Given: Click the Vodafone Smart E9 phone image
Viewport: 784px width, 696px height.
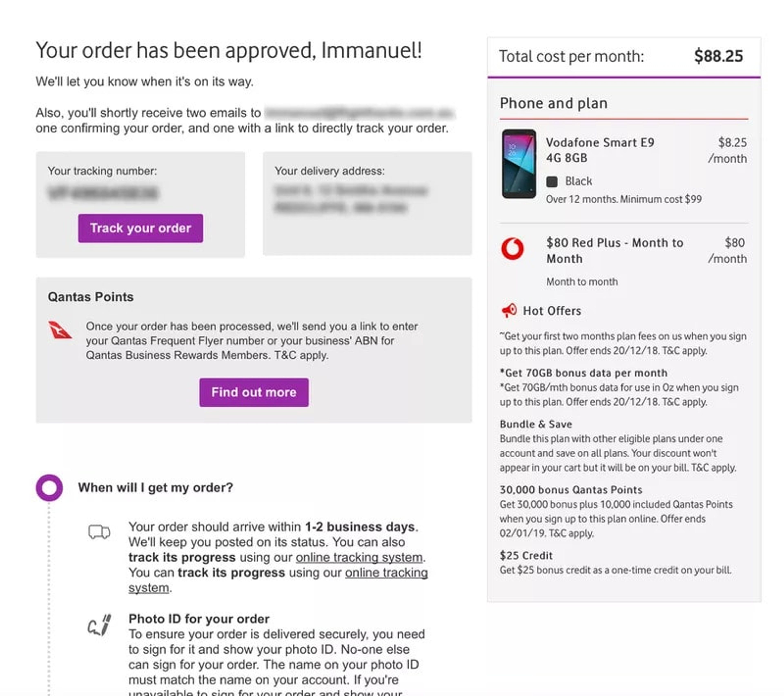Looking at the screenshot, I should 519,164.
